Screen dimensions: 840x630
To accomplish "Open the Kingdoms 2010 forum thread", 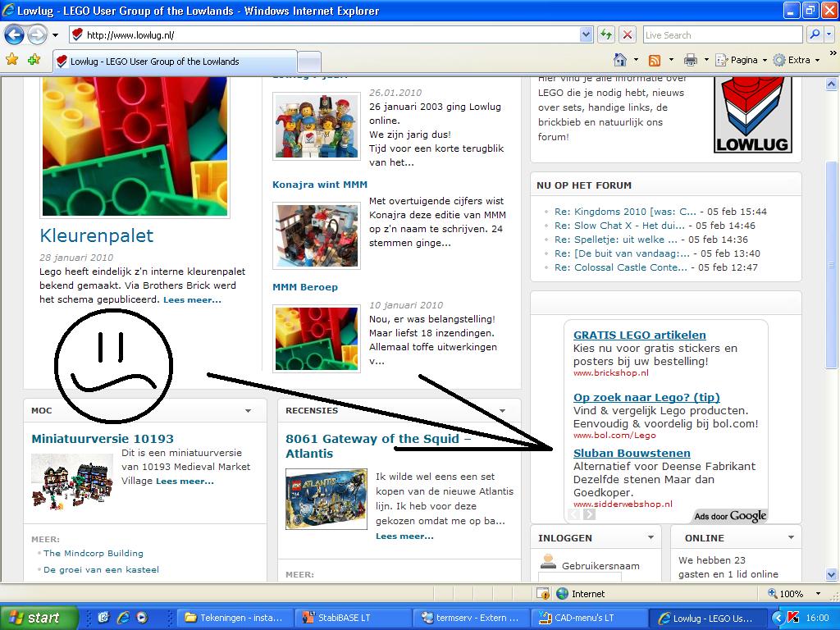I will point(625,212).
